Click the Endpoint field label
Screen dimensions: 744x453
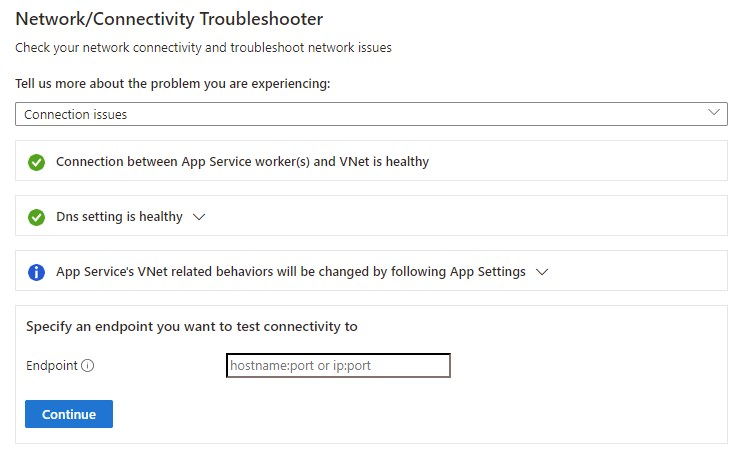click(x=52, y=366)
